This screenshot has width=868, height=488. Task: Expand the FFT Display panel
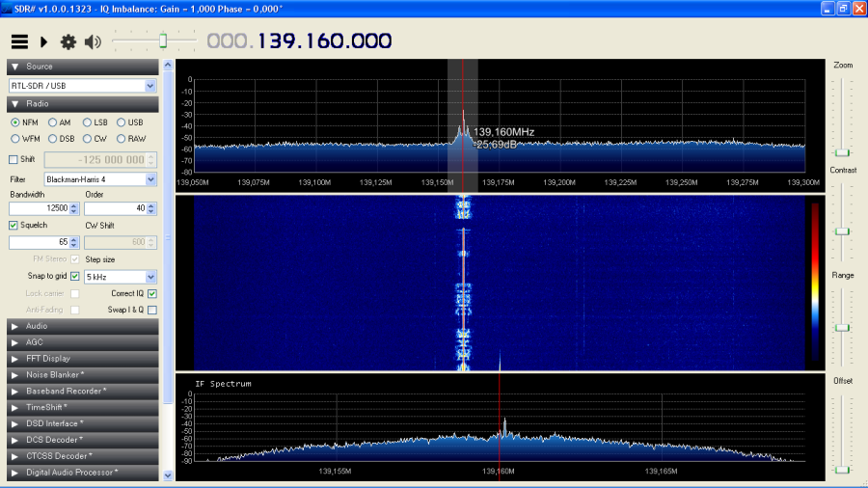[x=83, y=359]
